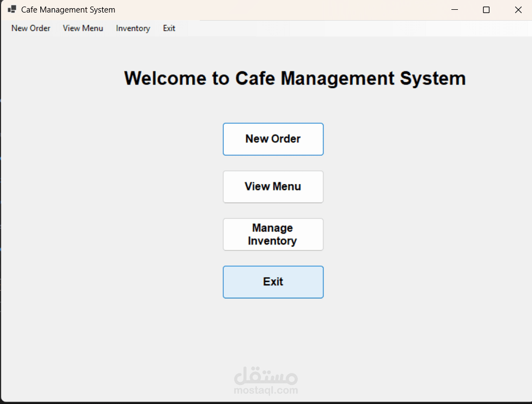Minimize the Cafe Management System window
The height and width of the screenshot is (404, 532).
[x=455, y=10]
